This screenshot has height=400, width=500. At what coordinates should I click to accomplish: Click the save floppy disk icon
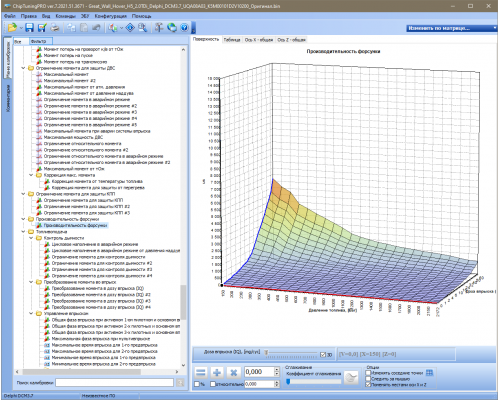coord(29,28)
